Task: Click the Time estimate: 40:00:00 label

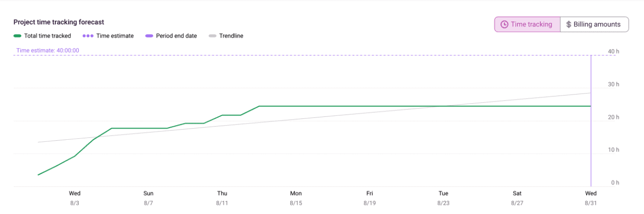Action: point(48,50)
